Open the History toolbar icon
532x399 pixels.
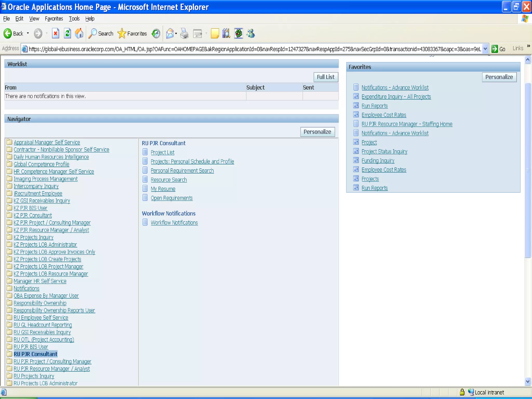click(156, 34)
